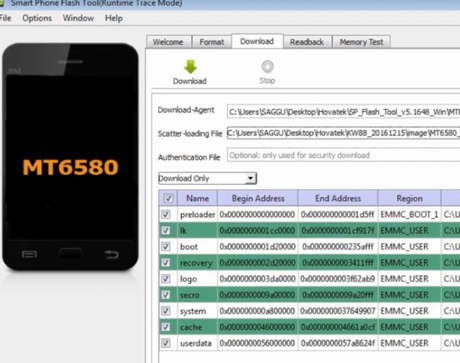Switch to the Format tab

[212, 42]
